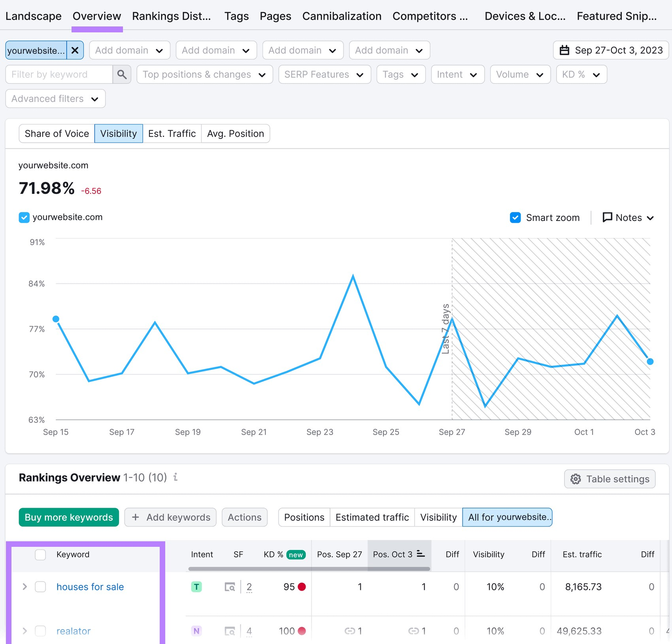The height and width of the screenshot is (644, 672).
Task: Click the SERP features icon in the realator row
Action: pos(230,631)
